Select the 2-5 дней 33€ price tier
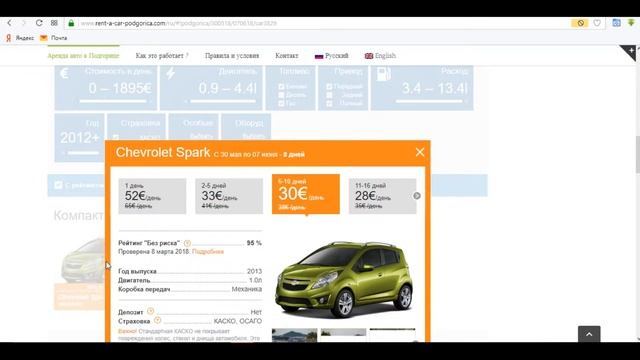This screenshot has height=360, width=640. click(229, 196)
